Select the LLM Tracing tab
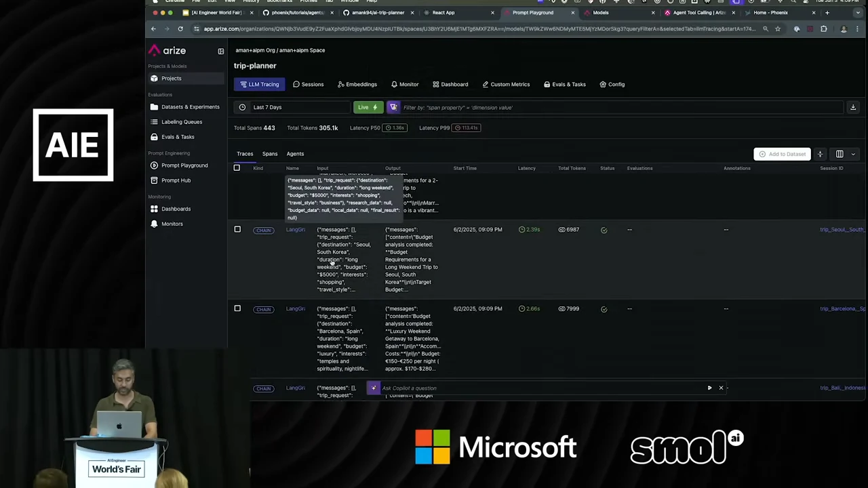 [259, 85]
